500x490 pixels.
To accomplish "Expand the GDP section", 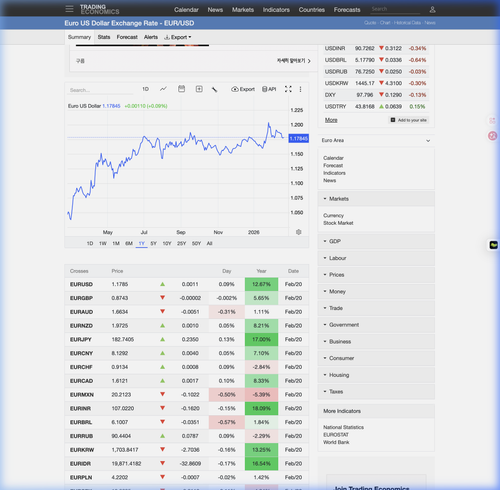I will [x=376, y=241].
